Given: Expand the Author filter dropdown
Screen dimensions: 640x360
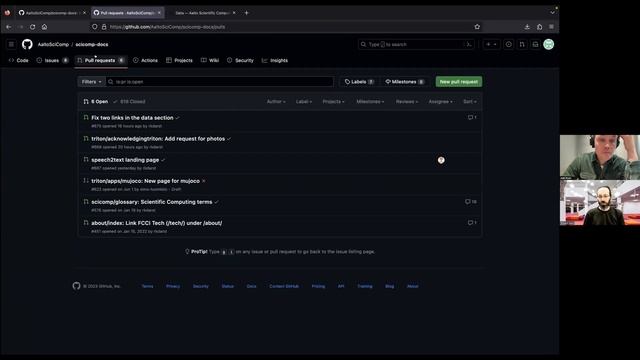Looking at the screenshot, I should click(276, 102).
